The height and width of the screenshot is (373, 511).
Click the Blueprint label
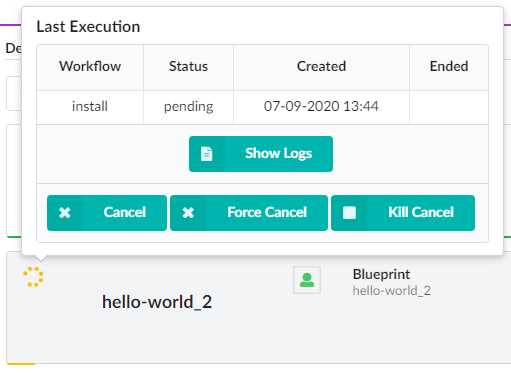click(381, 275)
